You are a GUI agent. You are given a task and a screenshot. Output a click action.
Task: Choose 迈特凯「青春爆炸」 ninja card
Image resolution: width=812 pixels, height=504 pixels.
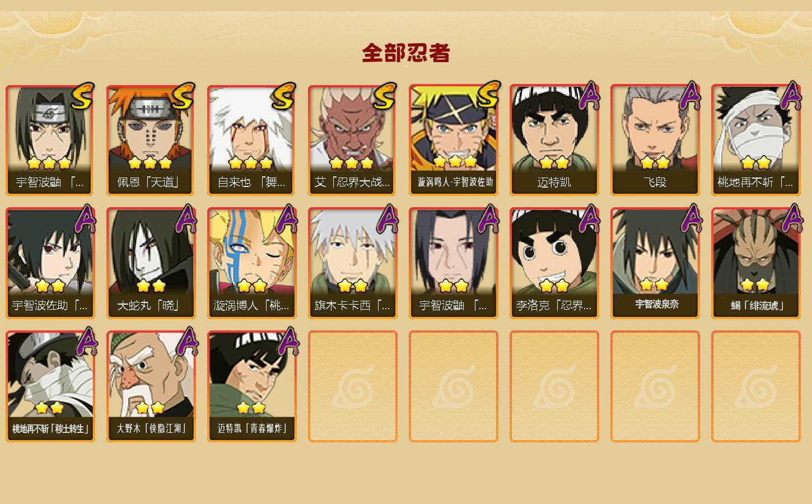(x=251, y=386)
